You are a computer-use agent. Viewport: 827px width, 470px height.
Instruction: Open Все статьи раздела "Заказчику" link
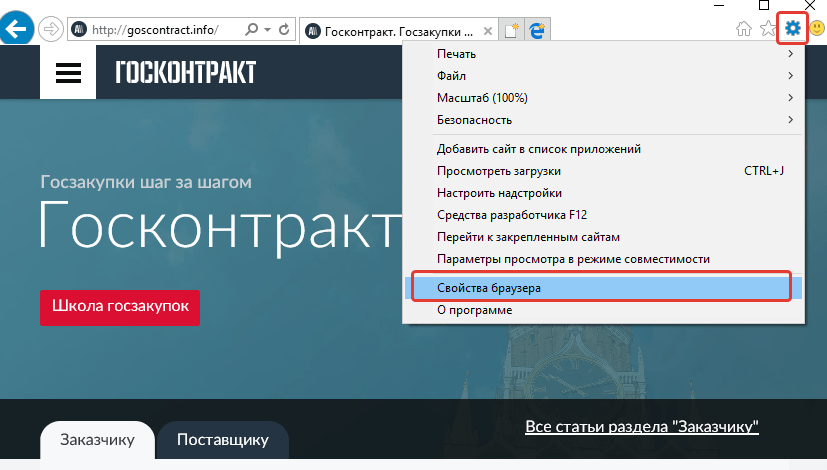642,427
